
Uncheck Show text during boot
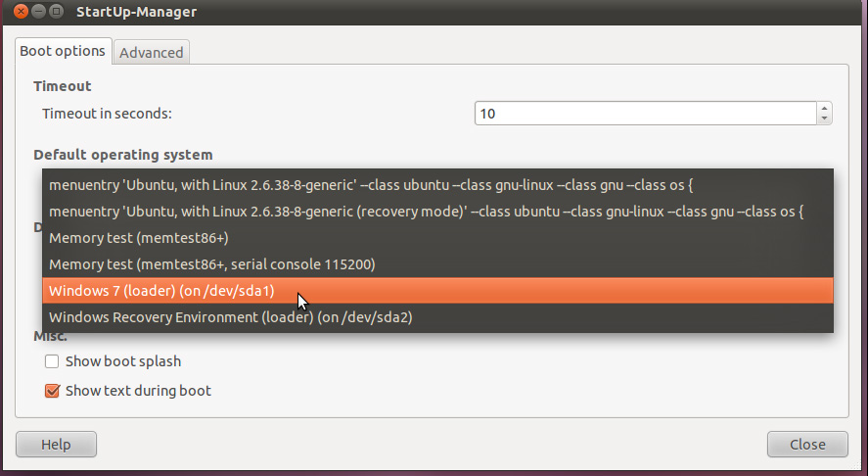[x=52, y=391]
